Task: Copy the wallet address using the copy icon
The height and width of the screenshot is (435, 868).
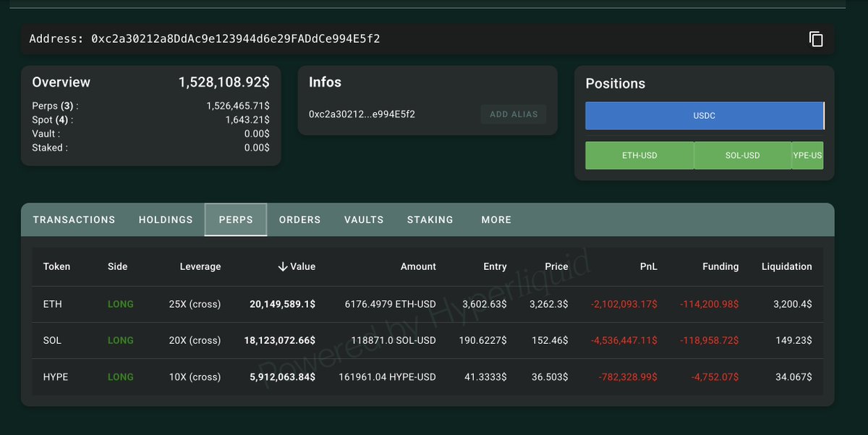Action: click(x=816, y=39)
